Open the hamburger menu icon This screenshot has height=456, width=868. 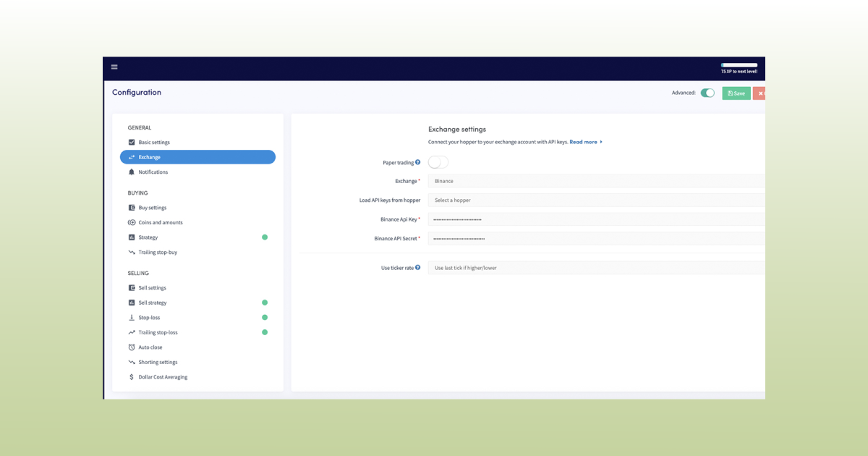click(x=114, y=67)
